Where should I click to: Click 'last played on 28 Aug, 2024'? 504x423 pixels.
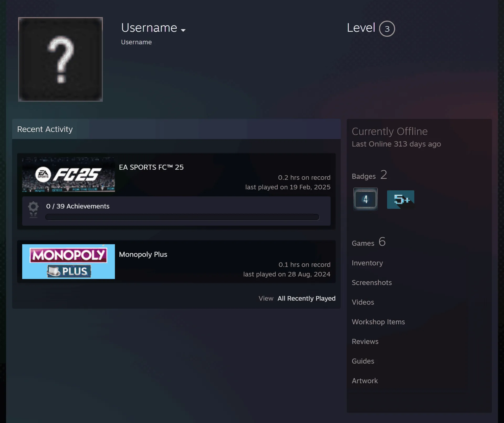(x=287, y=274)
